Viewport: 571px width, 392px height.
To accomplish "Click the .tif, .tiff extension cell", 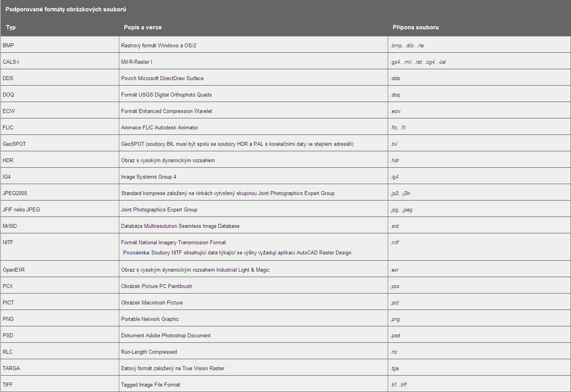I will tap(398, 385).
